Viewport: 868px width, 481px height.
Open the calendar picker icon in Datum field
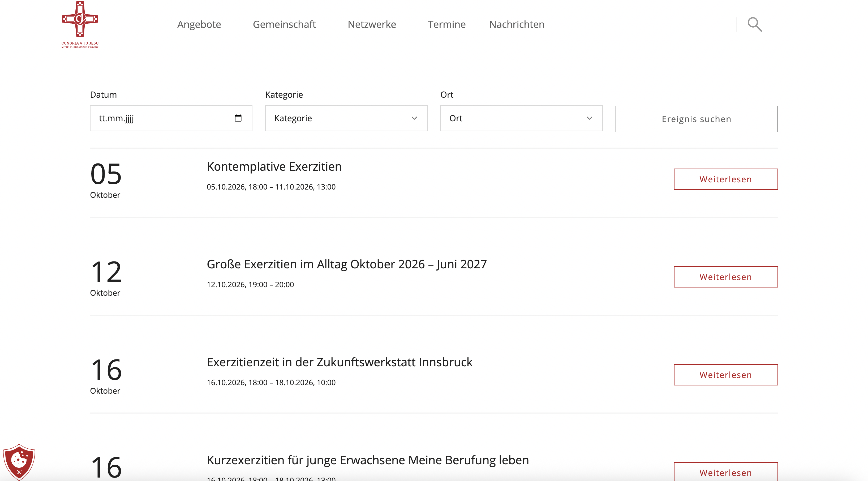pyautogui.click(x=238, y=118)
